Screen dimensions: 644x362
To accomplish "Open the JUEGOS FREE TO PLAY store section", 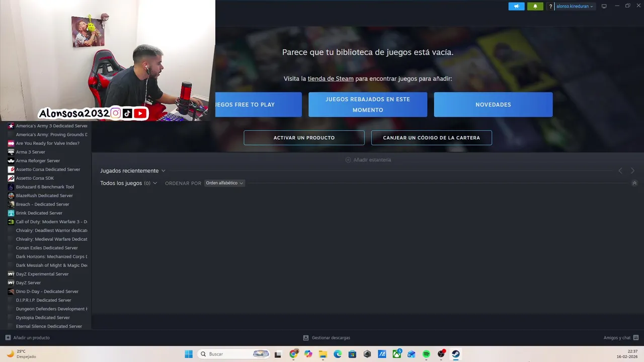I will click(x=259, y=105).
